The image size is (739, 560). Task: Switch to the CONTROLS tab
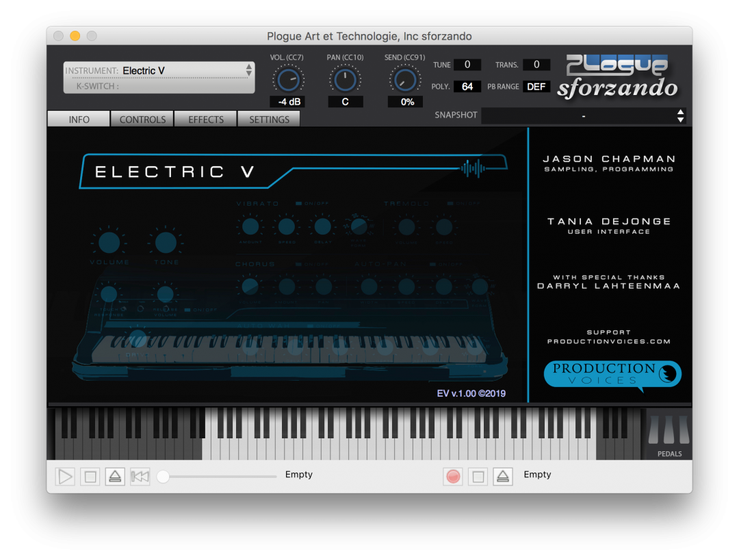click(x=142, y=119)
